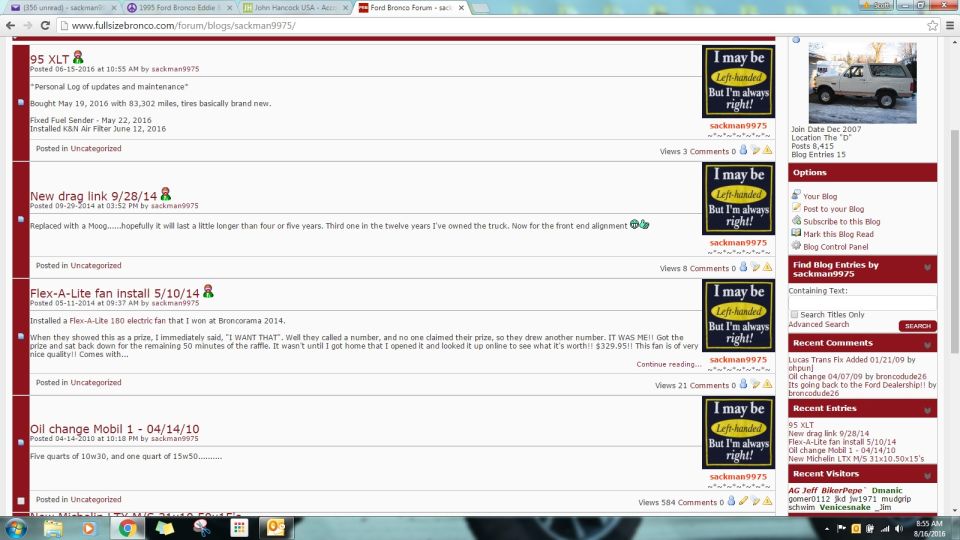The height and width of the screenshot is (540, 960).
Task: Tick the checkbox beside the Oil change entry
Action: 21,501
